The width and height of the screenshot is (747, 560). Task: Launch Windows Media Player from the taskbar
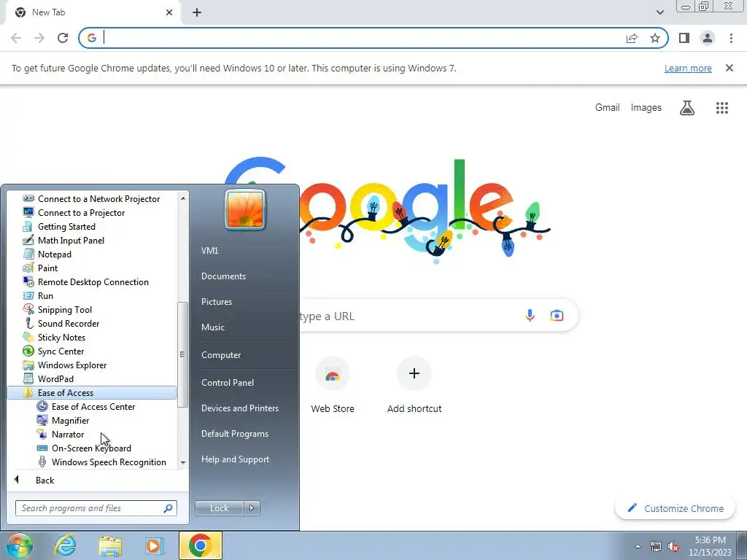pos(153,545)
